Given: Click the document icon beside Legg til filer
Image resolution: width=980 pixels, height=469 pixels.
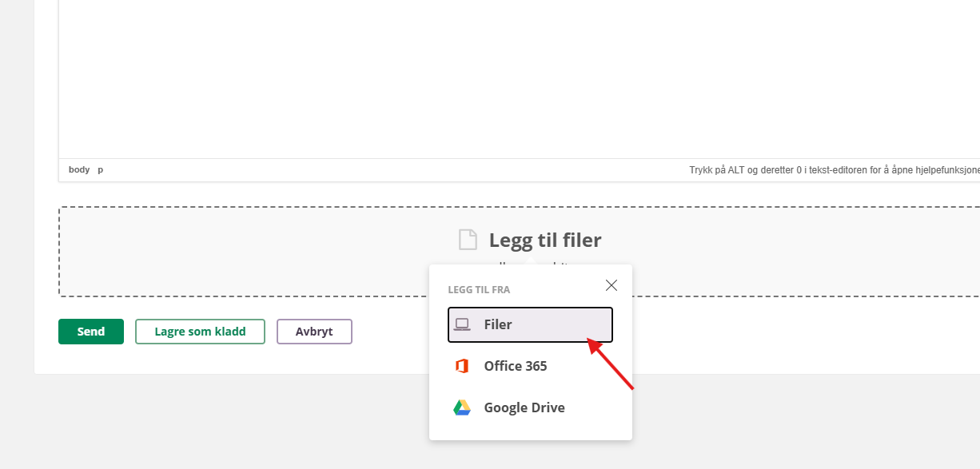Looking at the screenshot, I should point(468,240).
